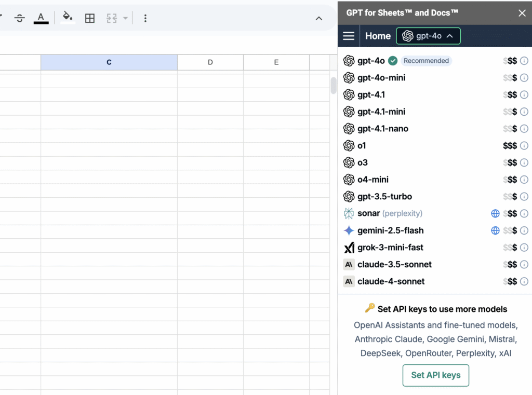
Task: View info icon for o3
Action: click(524, 162)
